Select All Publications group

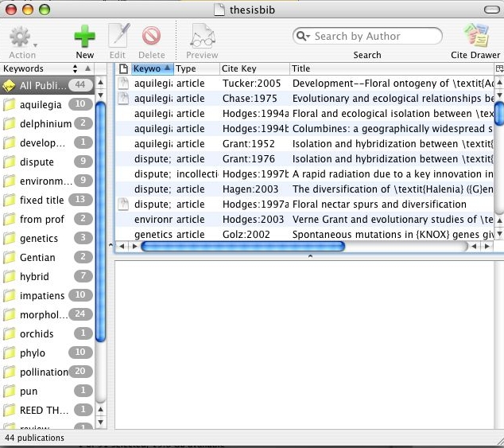pyautogui.click(x=43, y=86)
